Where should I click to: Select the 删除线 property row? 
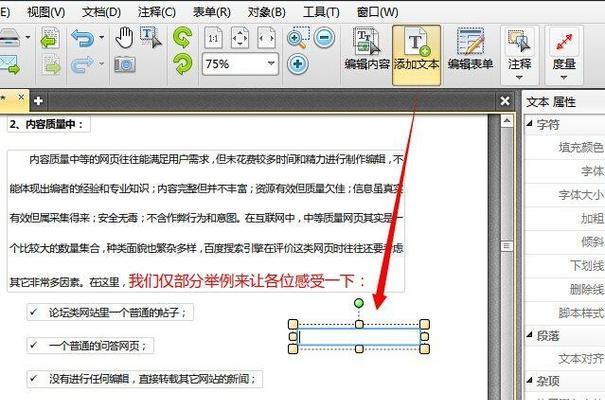pos(564,289)
